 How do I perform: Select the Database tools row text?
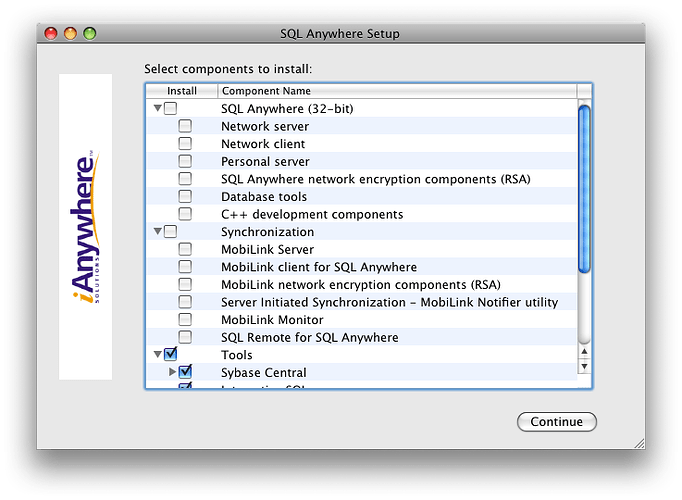pyautogui.click(x=264, y=197)
